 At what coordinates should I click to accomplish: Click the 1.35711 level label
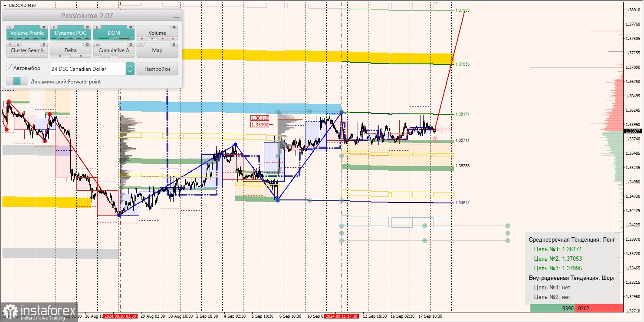point(462,140)
